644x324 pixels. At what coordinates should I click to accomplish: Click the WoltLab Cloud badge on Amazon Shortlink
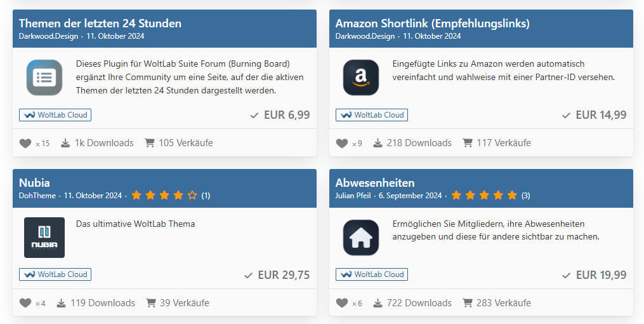pos(372,115)
